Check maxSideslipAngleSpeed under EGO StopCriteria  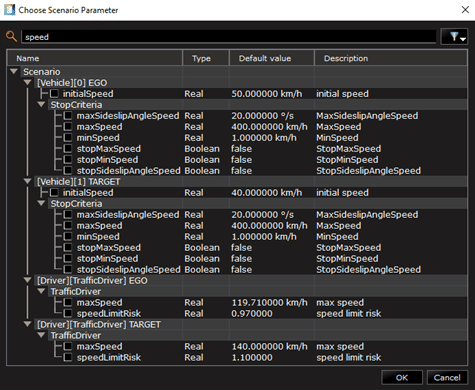68,116
